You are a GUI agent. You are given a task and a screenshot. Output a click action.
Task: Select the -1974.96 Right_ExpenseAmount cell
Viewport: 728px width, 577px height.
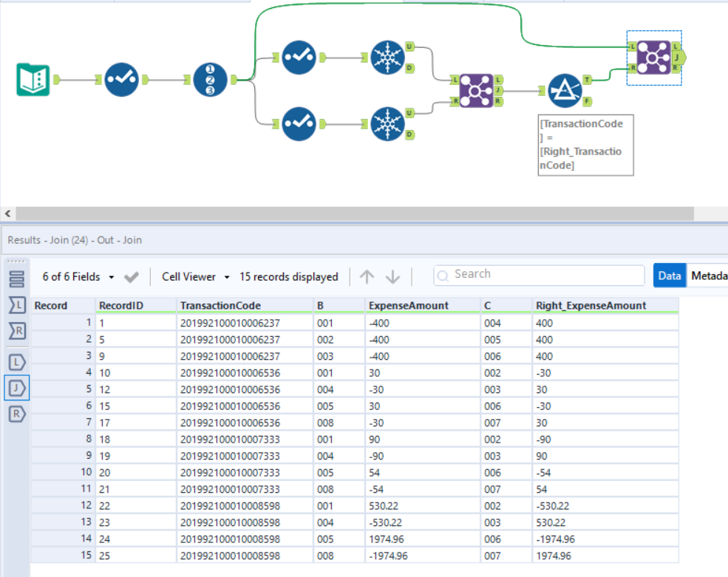coord(605,539)
